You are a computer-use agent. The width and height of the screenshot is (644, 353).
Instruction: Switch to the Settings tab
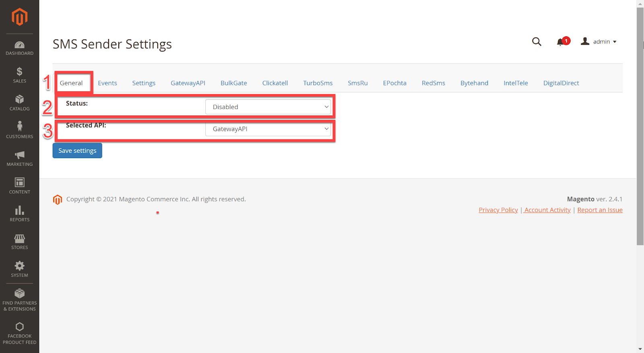144,83
